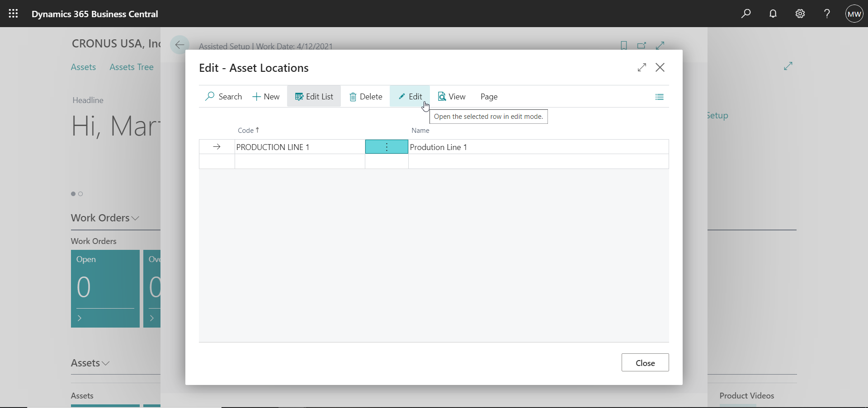The width and height of the screenshot is (868, 408).
Task: Open the help question mark
Action: (x=827, y=14)
